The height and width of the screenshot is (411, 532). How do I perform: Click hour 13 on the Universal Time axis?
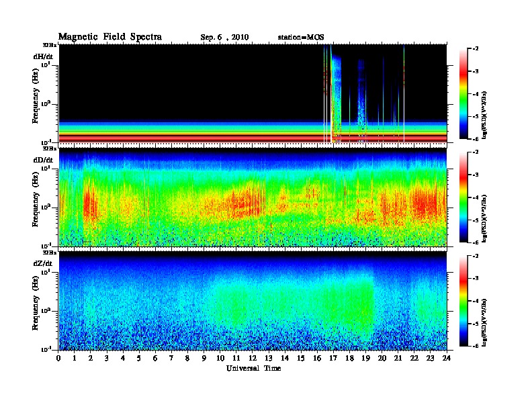point(269,358)
